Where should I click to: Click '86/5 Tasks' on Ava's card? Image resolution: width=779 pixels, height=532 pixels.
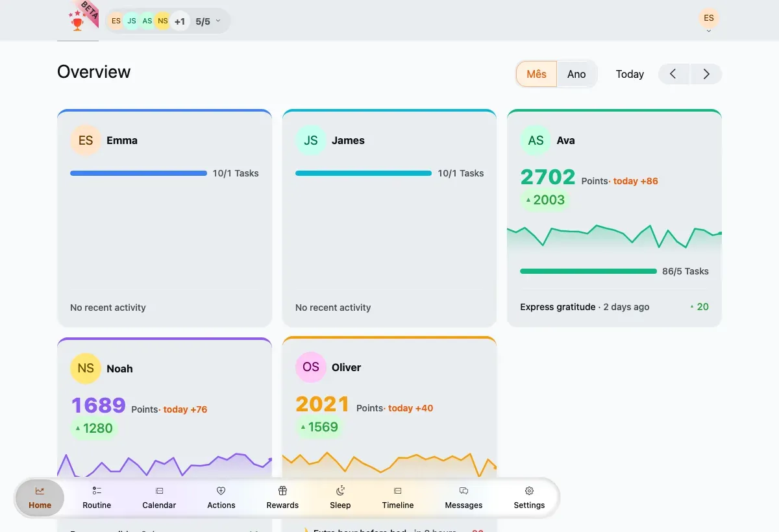click(x=686, y=271)
